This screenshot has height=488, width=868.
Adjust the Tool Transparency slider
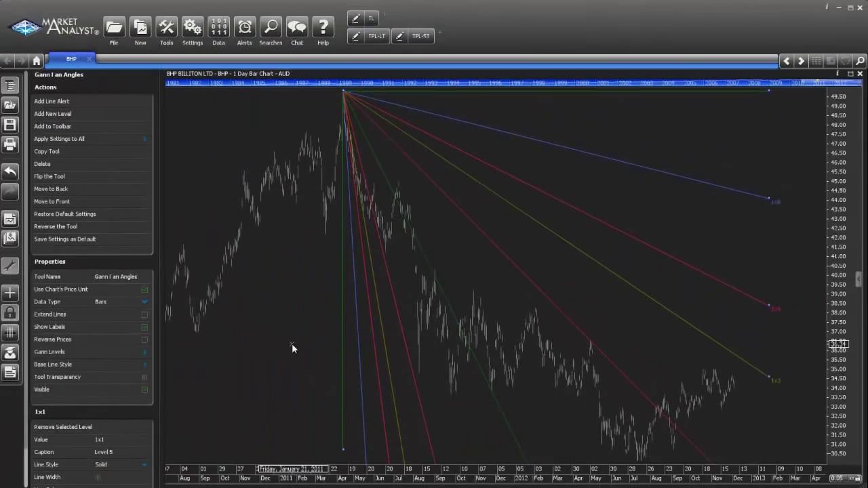(x=144, y=377)
